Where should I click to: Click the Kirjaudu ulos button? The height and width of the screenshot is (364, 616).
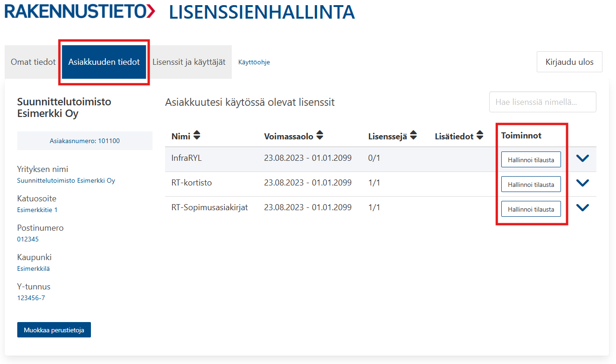coord(569,62)
